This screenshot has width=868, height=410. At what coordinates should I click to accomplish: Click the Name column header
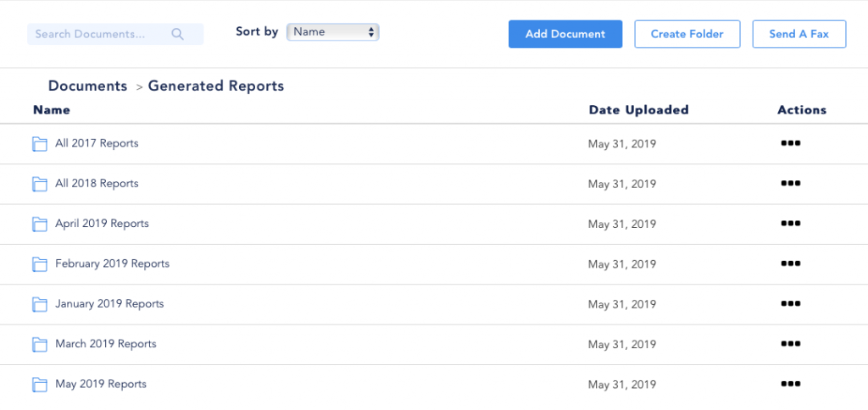click(x=52, y=110)
